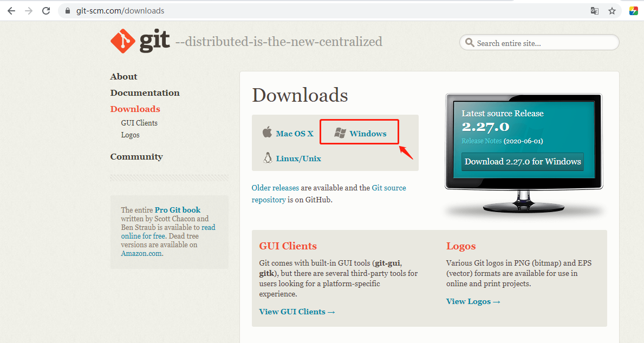Image resolution: width=644 pixels, height=343 pixels.
Task: Reload the page with refresh icon
Action: (x=46, y=11)
